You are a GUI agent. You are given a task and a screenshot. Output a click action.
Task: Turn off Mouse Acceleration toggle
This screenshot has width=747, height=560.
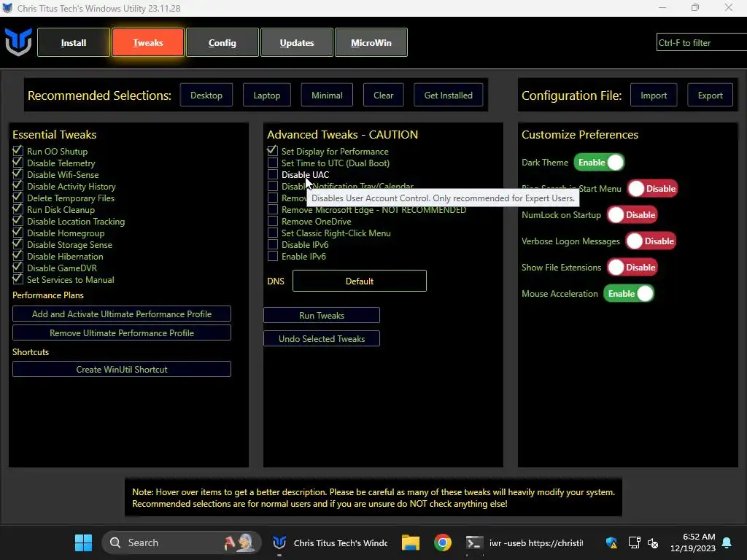click(x=628, y=293)
